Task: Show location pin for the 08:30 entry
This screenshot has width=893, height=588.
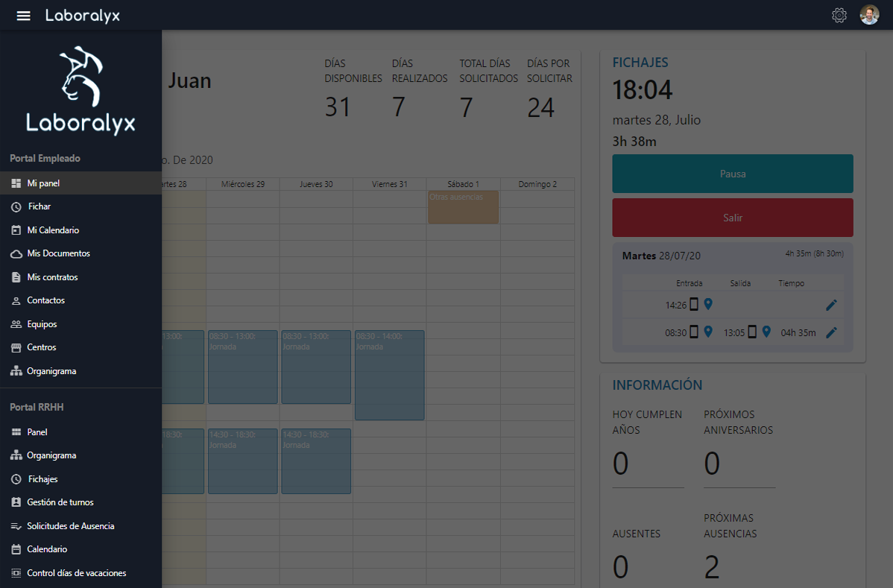Action: coord(708,332)
